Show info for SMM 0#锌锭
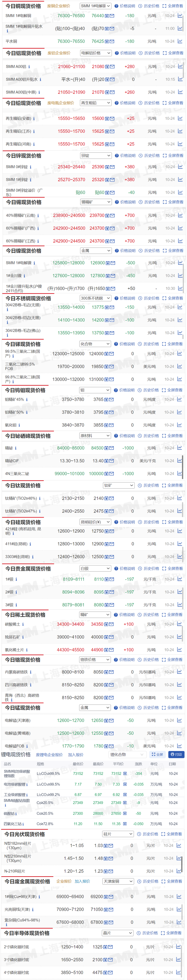The width and height of the screenshot is (187, 980). (x=31, y=167)
